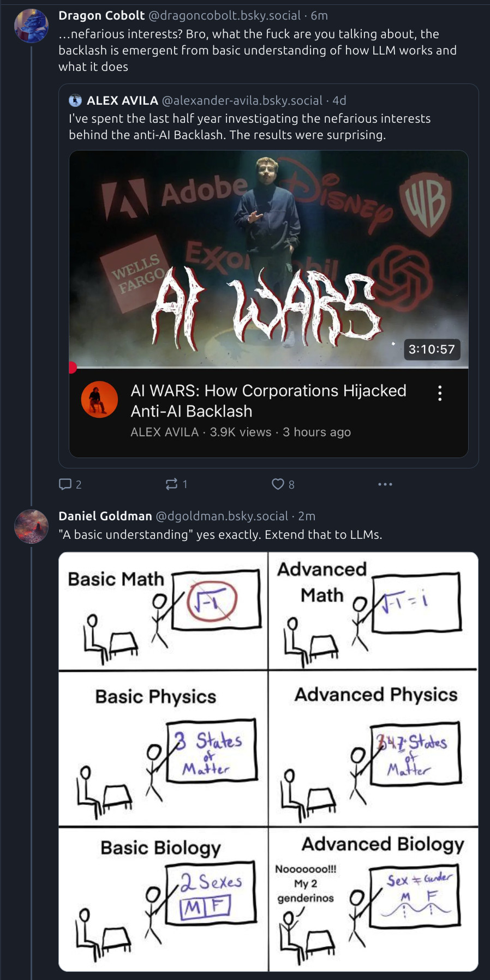The height and width of the screenshot is (980, 490).
Task: Click Alex Avila's small quoted-post avatar
Action: coord(75,100)
